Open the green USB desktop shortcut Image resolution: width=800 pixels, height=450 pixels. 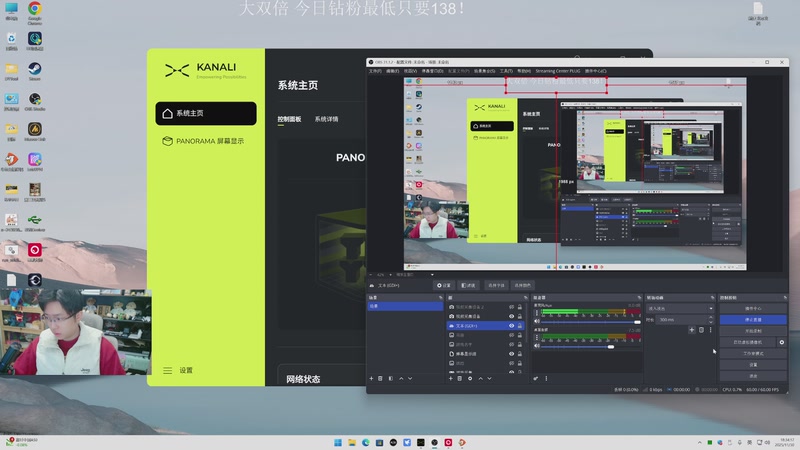(x=35, y=223)
